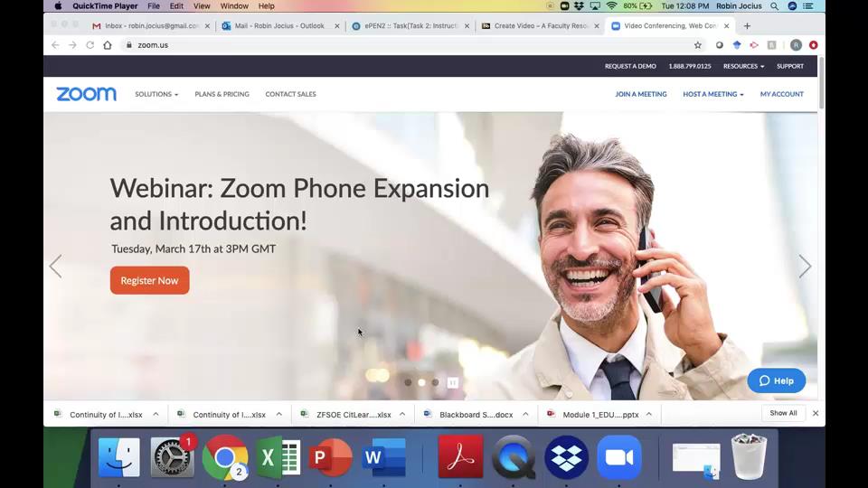Viewport: 868px width, 488px height.
Task: Bookmark this page with the star icon
Action: click(697, 45)
